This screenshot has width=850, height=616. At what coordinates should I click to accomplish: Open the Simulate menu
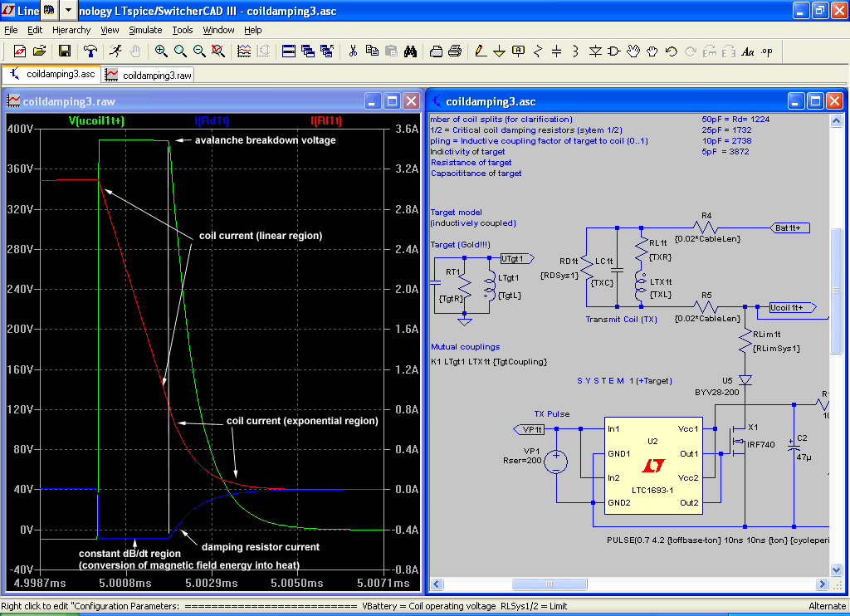point(145,30)
